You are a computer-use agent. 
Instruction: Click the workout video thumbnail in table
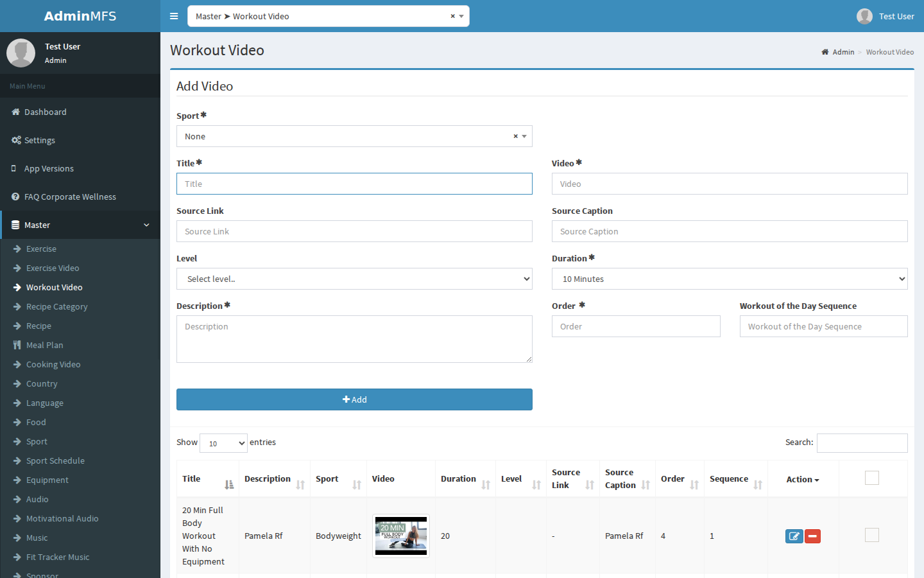pyautogui.click(x=401, y=536)
